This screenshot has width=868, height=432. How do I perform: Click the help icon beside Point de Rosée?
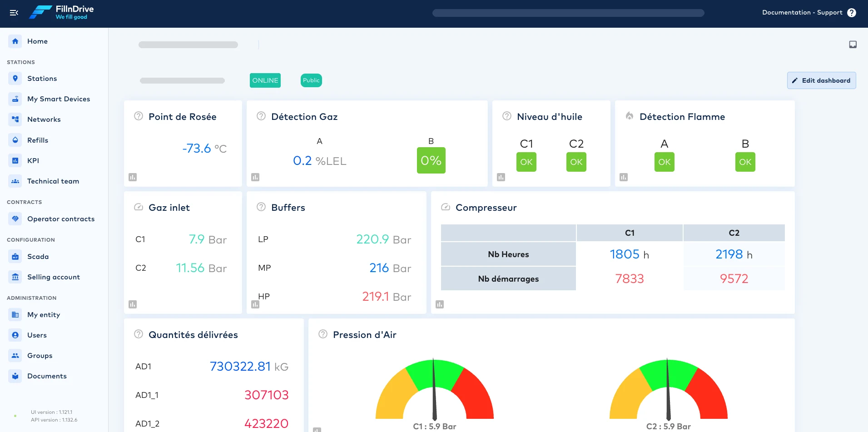coord(139,116)
